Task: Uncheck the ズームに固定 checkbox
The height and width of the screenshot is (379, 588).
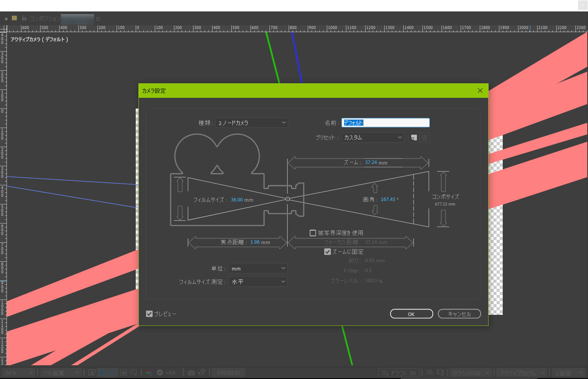Action: [x=327, y=251]
